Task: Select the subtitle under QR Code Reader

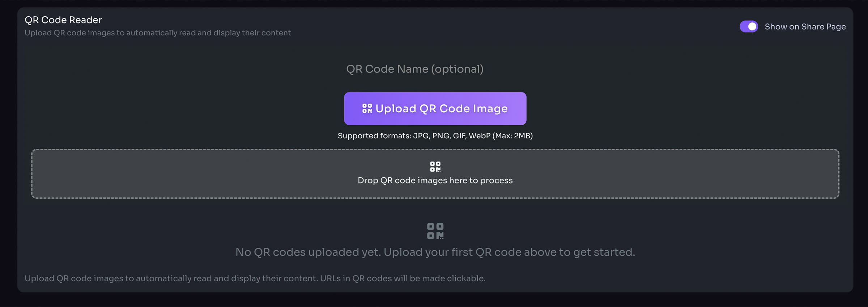Action: (157, 33)
